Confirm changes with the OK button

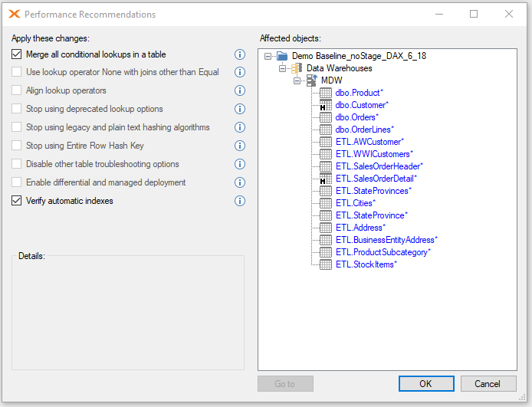tap(426, 383)
